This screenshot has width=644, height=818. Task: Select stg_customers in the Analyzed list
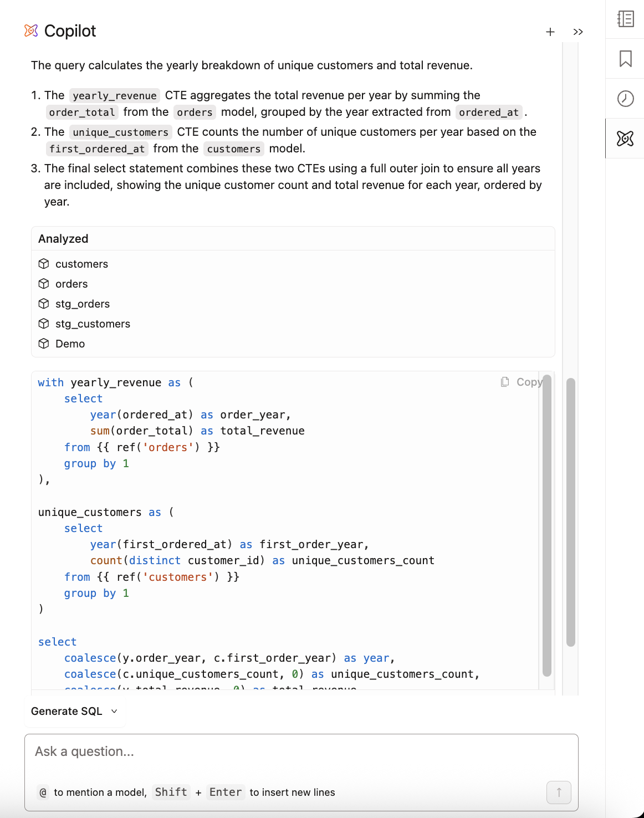(93, 324)
